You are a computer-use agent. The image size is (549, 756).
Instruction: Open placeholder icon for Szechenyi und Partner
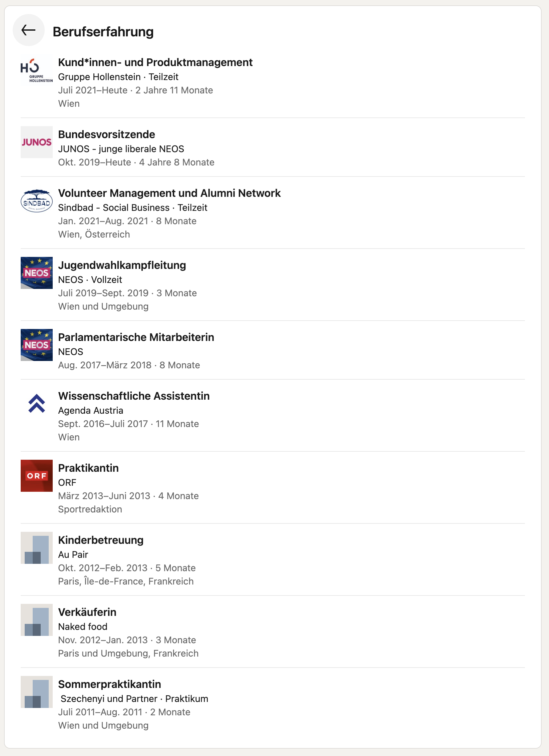37,692
